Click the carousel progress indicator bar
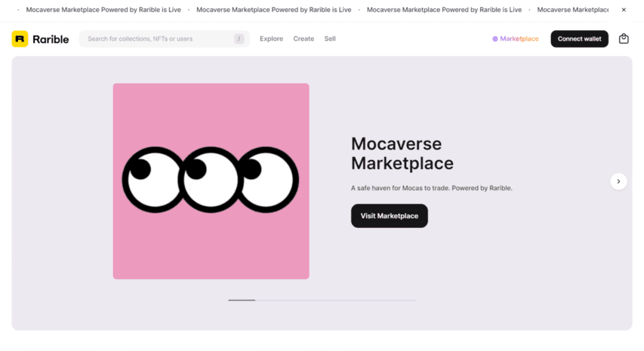This screenshot has height=351, width=644. [x=322, y=300]
